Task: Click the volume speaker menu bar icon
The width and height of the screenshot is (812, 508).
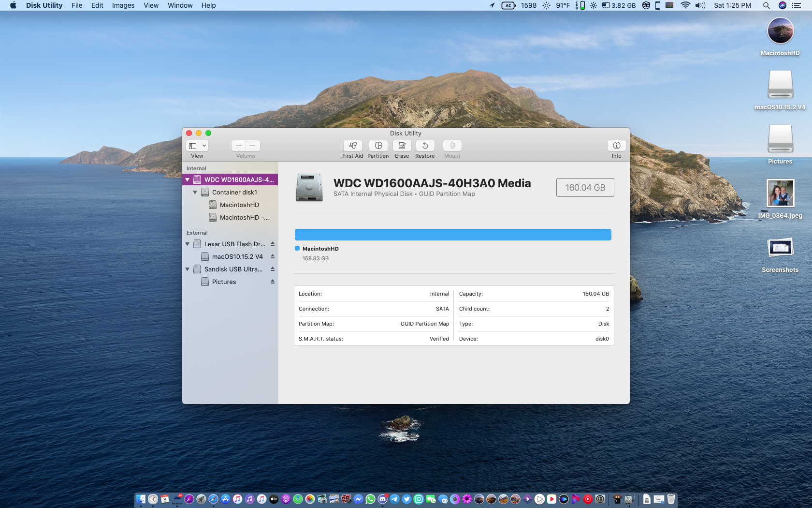Action: [x=700, y=5]
